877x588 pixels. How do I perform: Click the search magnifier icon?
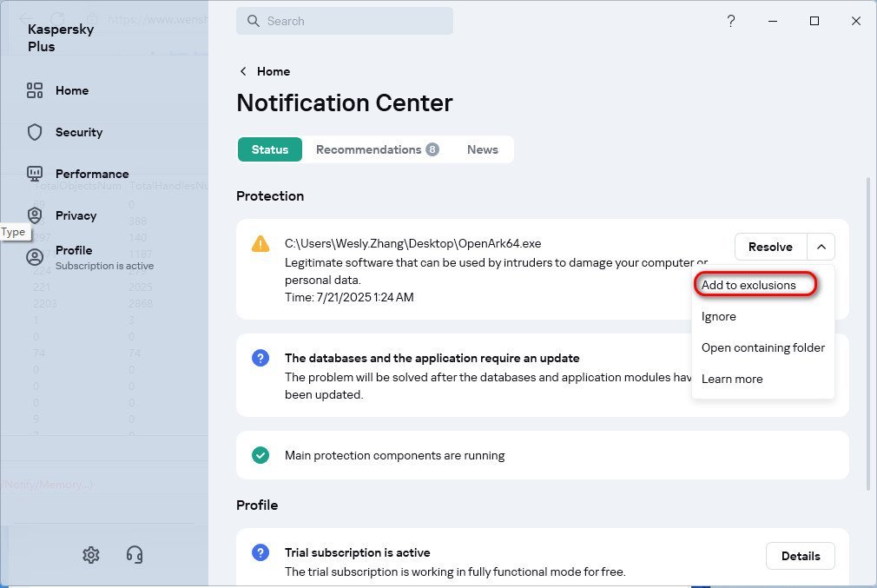pos(254,21)
